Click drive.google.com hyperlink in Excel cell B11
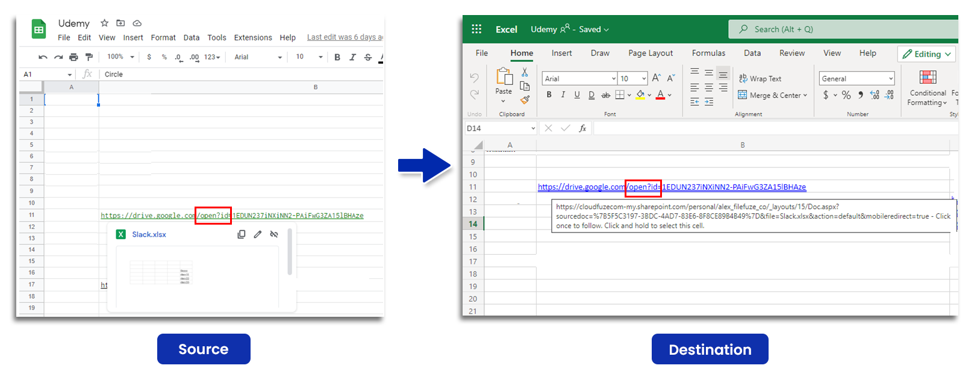 (672, 187)
